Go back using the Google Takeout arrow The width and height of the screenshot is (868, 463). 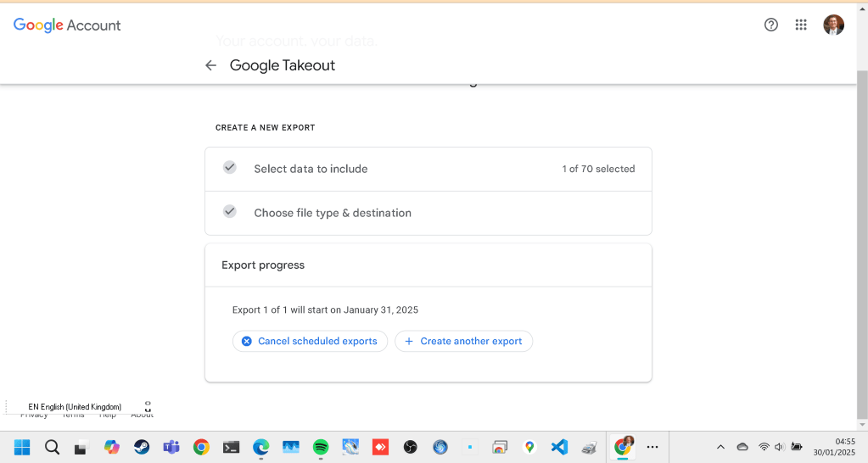tap(210, 65)
